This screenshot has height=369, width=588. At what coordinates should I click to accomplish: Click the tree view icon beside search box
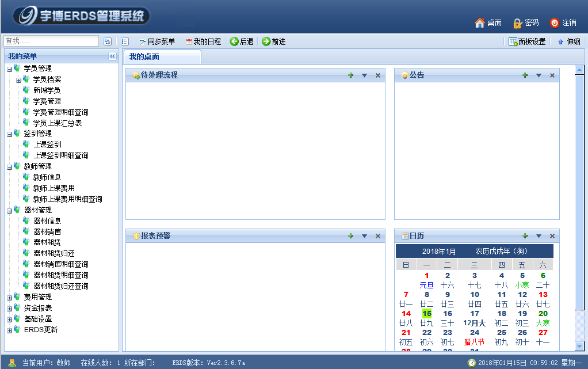108,41
